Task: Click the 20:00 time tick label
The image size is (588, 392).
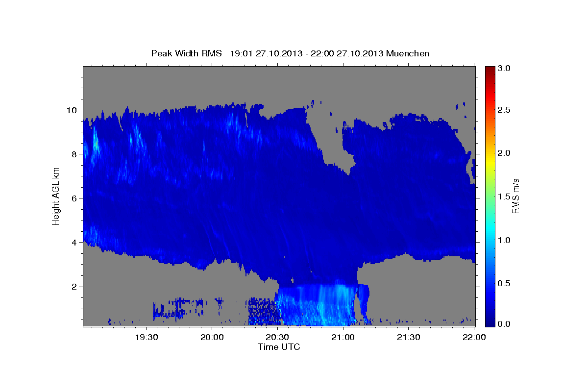Action: pyautogui.click(x=212, y=337)
